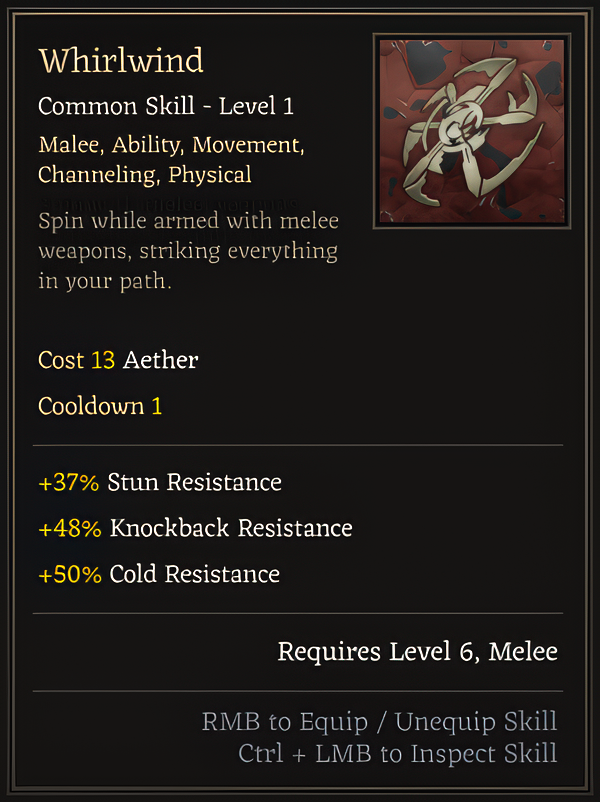Click the Ctrl + LMB to Inspect Skill hint
The height and width of the screenshot is (802, 600).
[397, 753]
